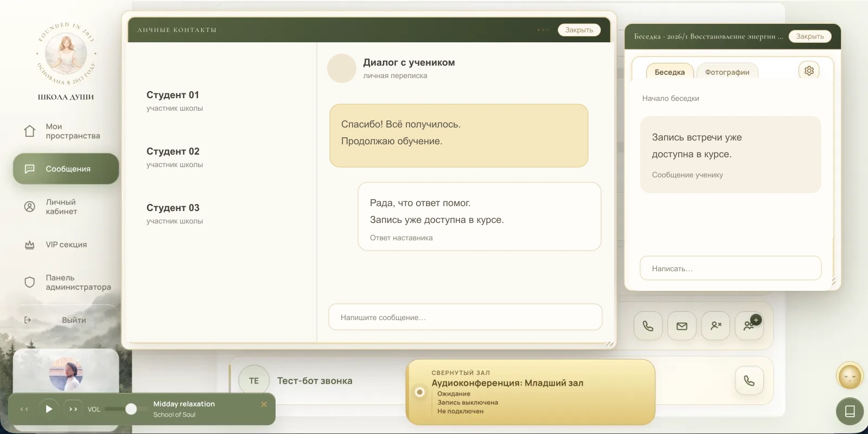This screenshot has width=868, height=434.
Task: Click the remove-user icon button
Action: point(716,326)
